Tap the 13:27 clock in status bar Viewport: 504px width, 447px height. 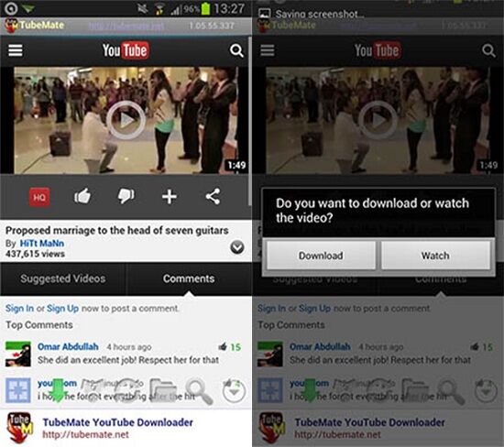228,8
